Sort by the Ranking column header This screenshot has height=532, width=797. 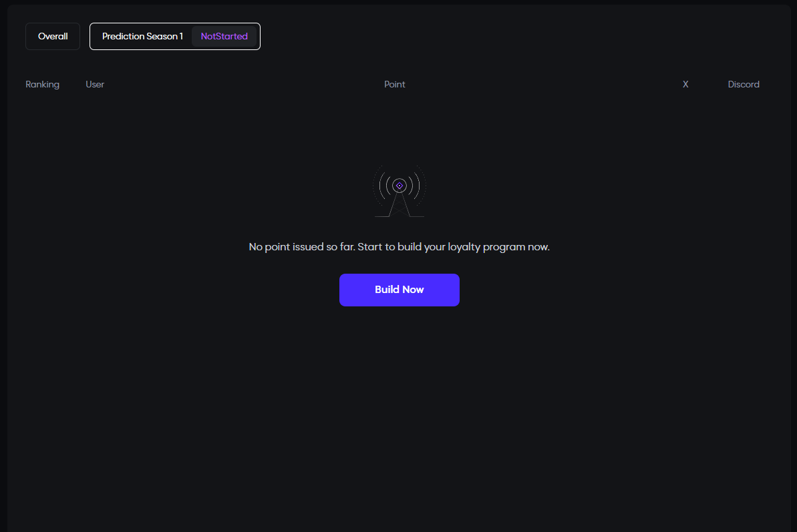(43, 85)
